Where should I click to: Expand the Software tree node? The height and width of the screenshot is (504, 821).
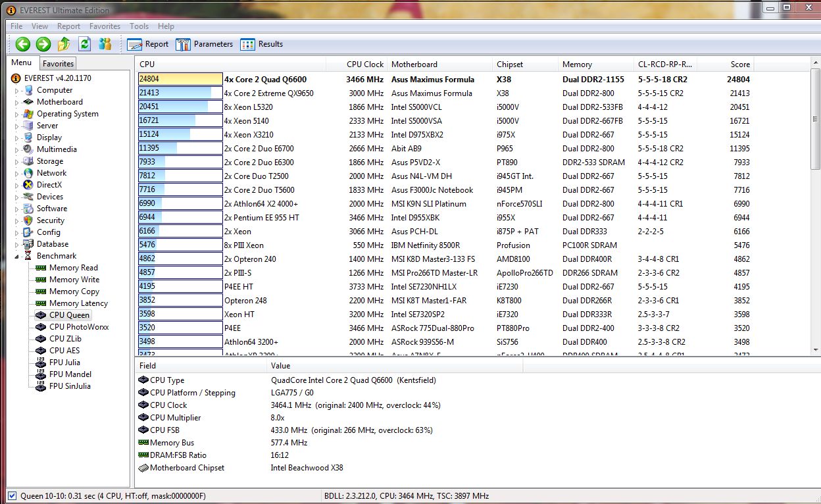pos(17,209)
